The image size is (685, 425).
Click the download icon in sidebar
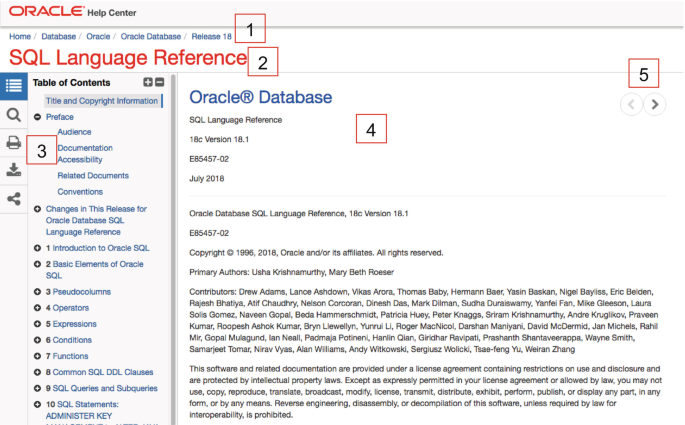13,171
